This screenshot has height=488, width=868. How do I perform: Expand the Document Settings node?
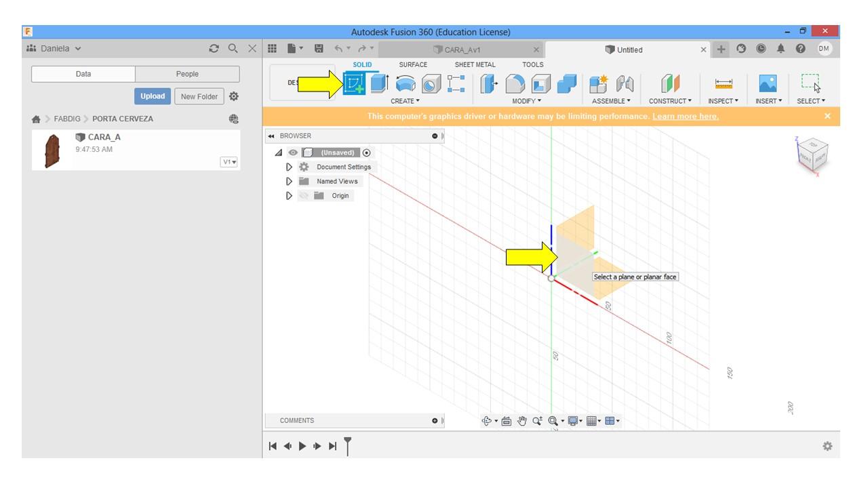coord(290,167)
